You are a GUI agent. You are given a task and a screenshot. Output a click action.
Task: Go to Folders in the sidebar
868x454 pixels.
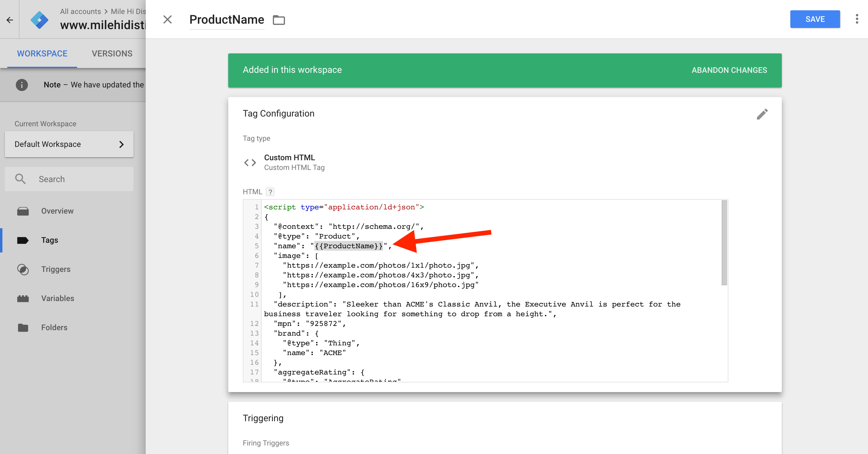click(x=54, y=327)
